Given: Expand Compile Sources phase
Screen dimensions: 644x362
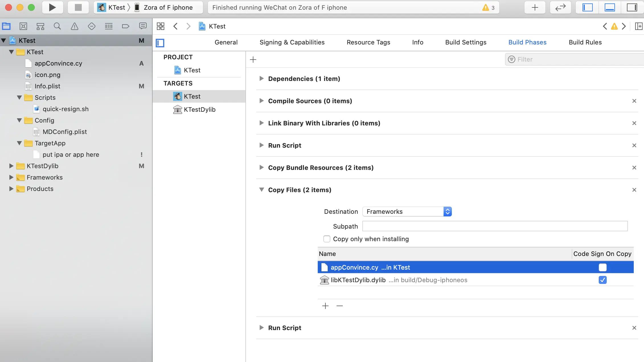Looking at the screenshot, I should pyautogui.click(x=261, y=101).
